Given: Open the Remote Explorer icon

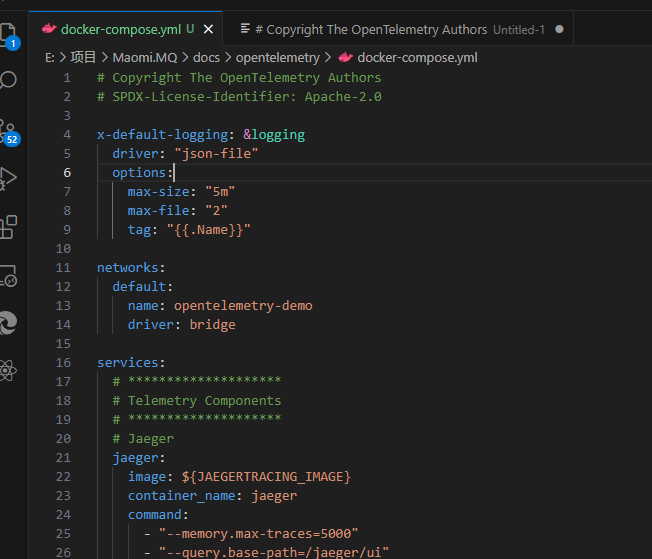Looking at the screenshot, I should pos(9,275).
